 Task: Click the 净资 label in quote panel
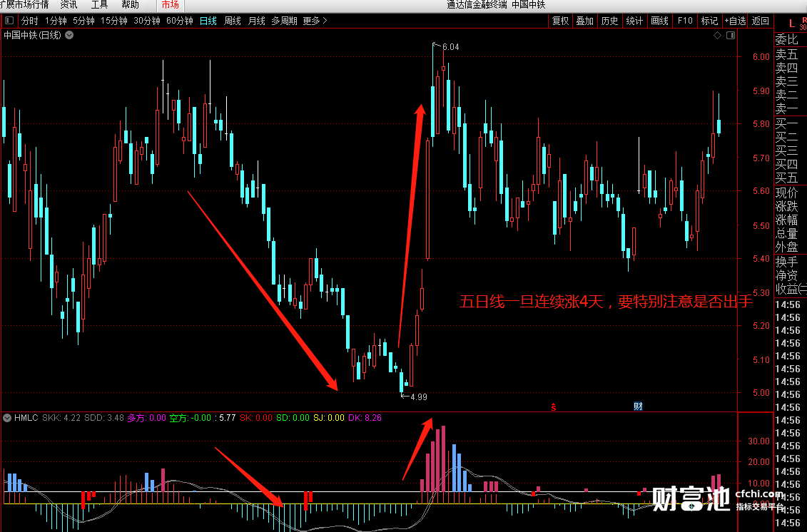tap(786, 276)
